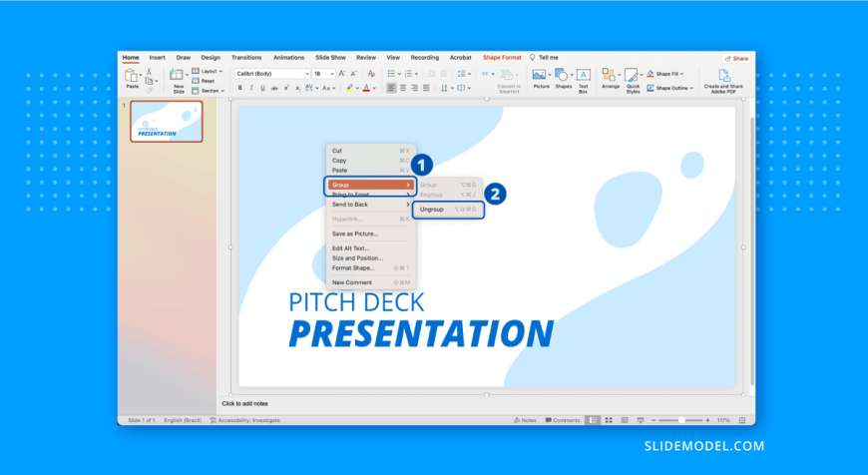Select Format Shape in context menu
Image resolution: width=868 pixels, height=475 pixels.
tap(370, 268)
